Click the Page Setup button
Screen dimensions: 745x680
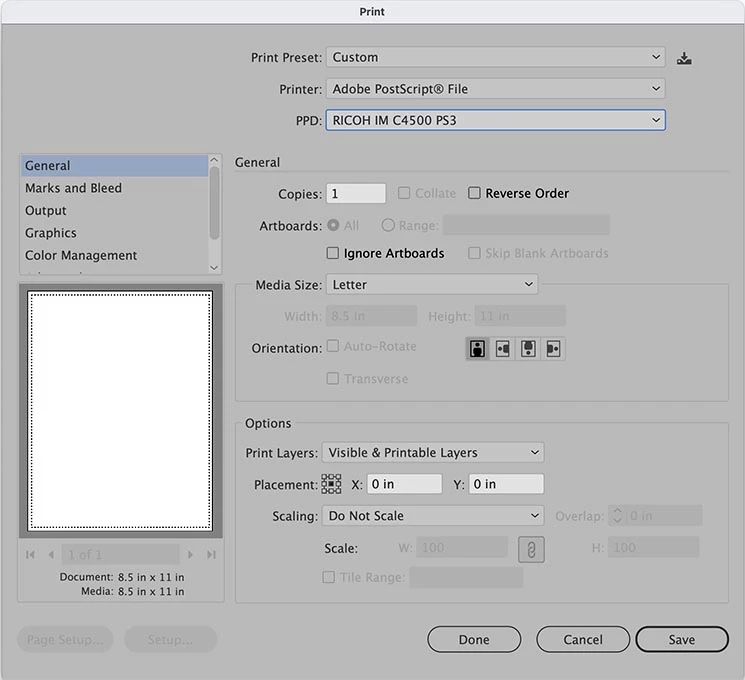65,640
